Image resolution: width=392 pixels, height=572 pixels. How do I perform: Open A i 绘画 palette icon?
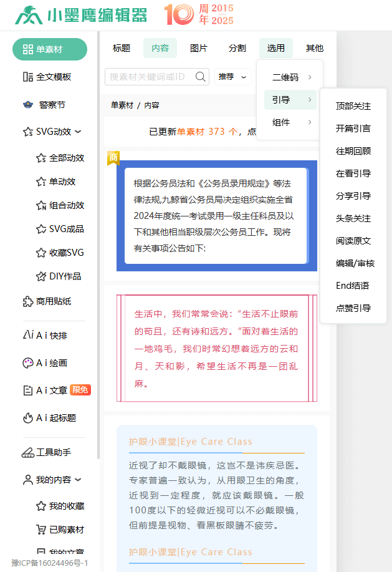click(x=27, y=363)
